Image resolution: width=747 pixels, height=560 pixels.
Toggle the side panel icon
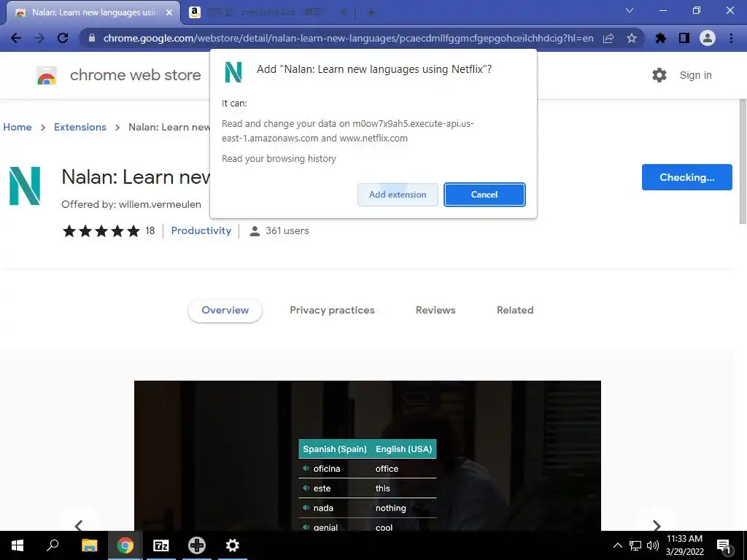click(684, 38)
